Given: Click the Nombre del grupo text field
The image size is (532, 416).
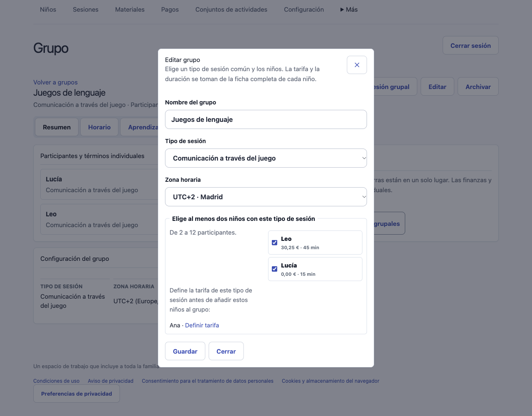Looking at the screenshot, I should [266, 119].
